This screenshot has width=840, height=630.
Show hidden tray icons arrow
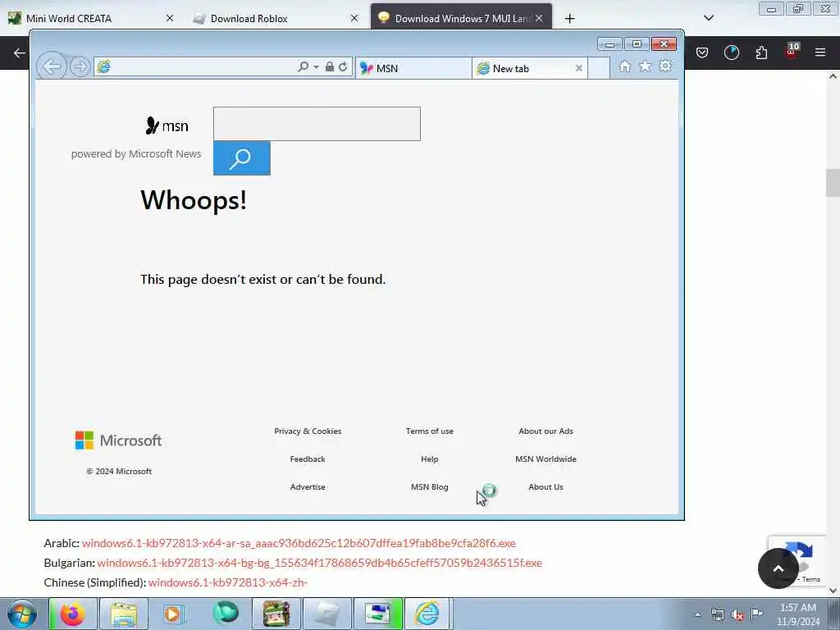coord(697,615)
